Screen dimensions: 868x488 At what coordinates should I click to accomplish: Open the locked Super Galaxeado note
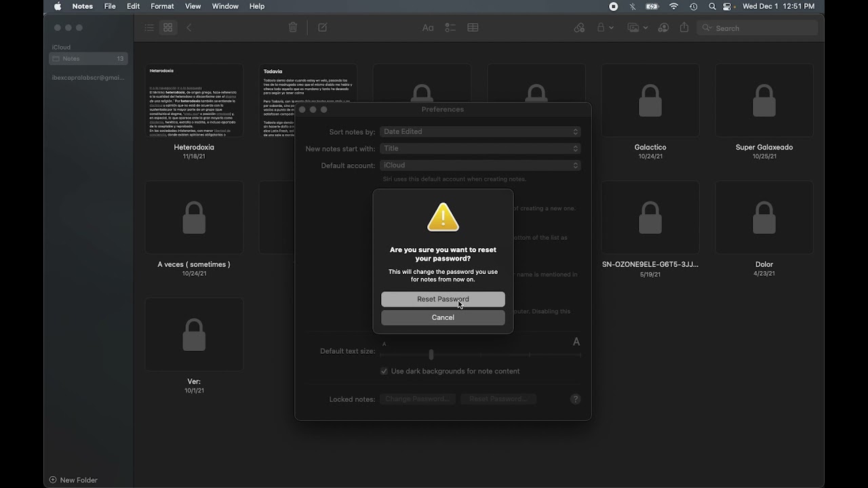tap(764, 100)
